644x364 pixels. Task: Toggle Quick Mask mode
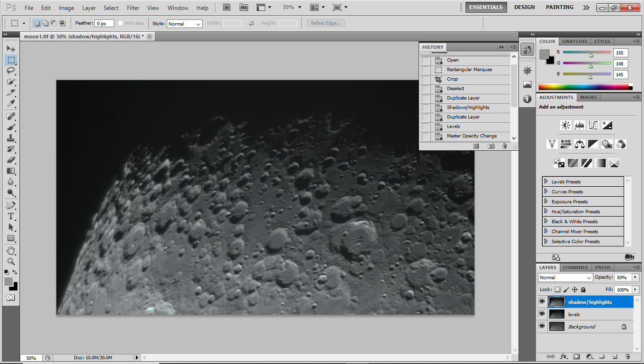click(x=10, y=297)
